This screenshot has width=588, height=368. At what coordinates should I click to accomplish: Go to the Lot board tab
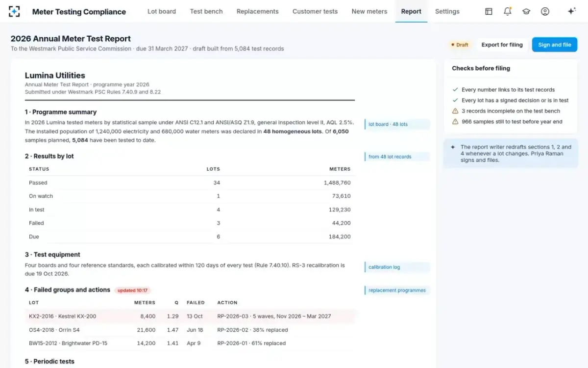point(162,11)
